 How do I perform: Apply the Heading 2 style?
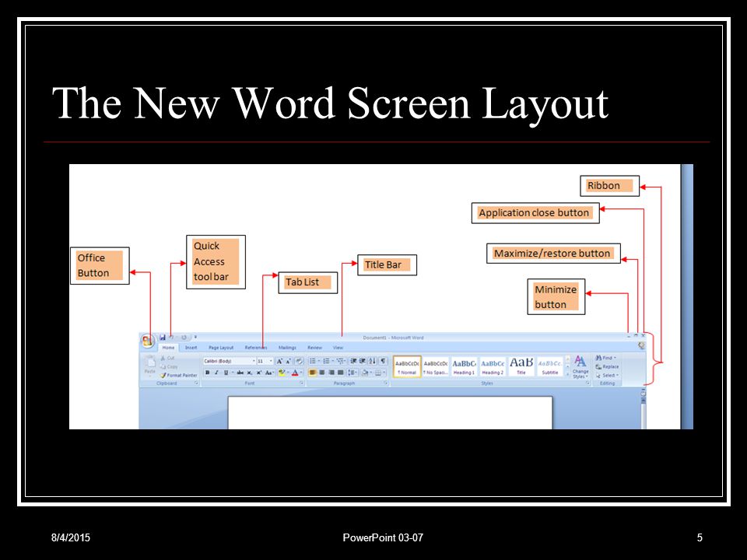(x=493, y=366)
